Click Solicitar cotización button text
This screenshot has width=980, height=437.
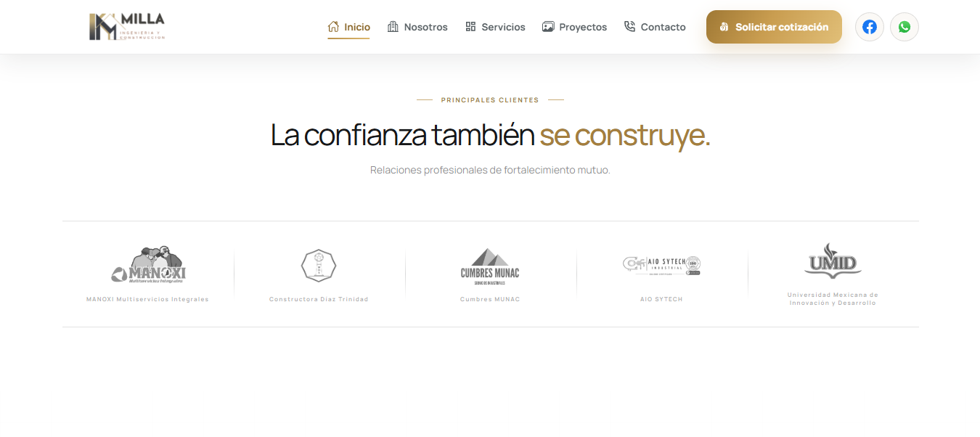(782, 27)
